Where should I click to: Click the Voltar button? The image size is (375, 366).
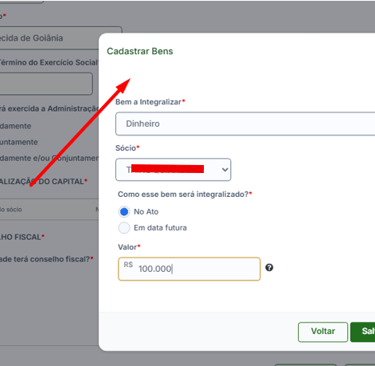pyautogui.click(x=323, y=332)
